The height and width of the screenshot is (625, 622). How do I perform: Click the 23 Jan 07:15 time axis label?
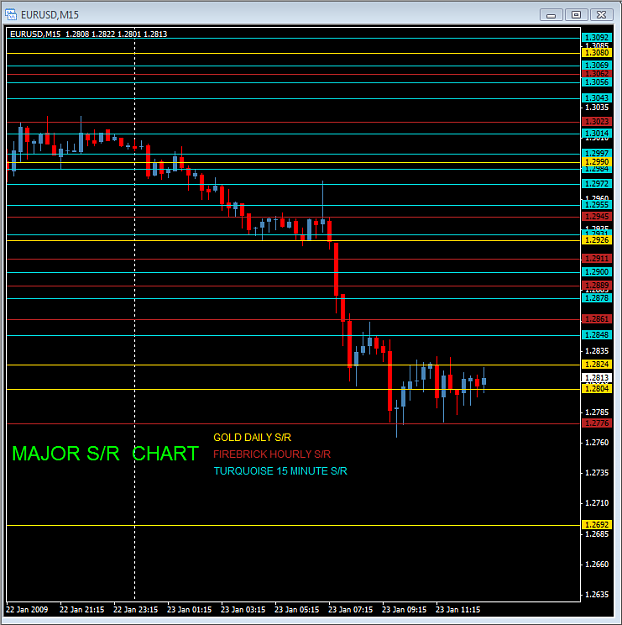pos(350,610)
